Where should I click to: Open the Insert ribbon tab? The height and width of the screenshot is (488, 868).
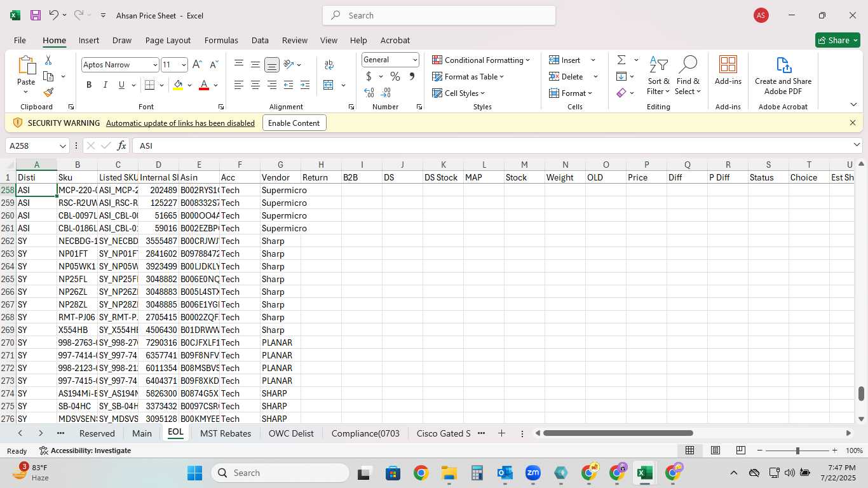click(89, 40)
